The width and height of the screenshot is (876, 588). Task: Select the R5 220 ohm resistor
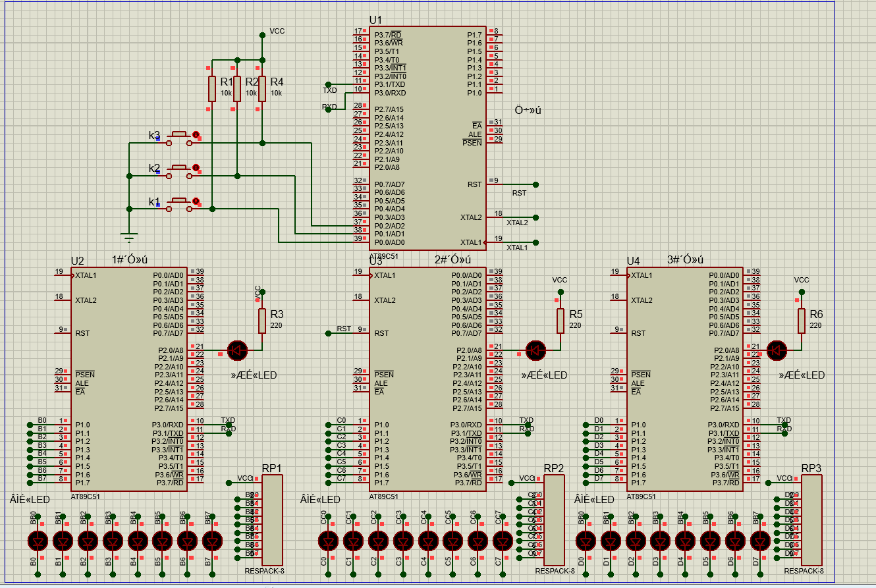coord(561,320)
